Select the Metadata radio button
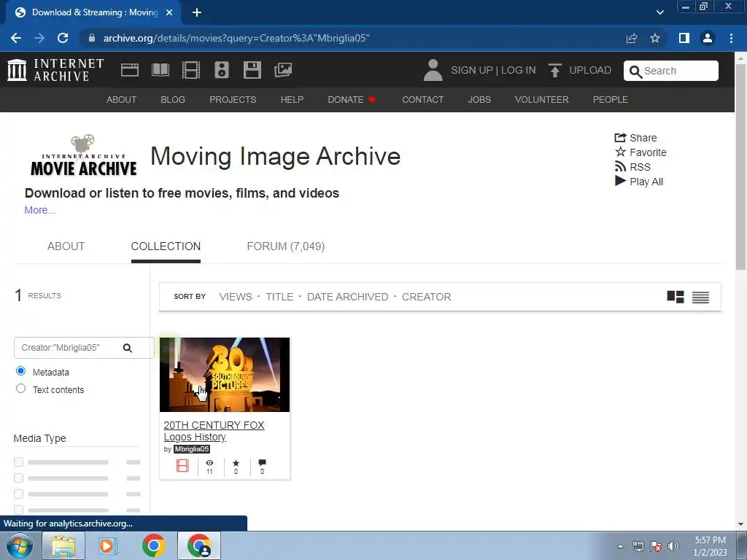This screenshot has width=747, height=560. [20, 371]
